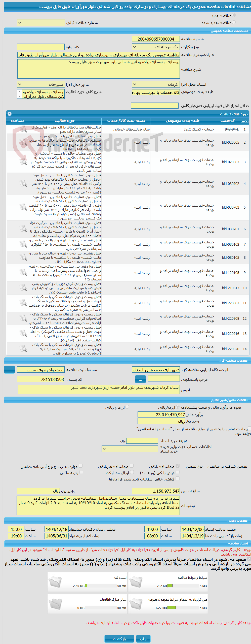Toggle the ضمانتنامه غیربانکی checkbox
The width and height of the screenshot is (251, 644).
point(132,466)
